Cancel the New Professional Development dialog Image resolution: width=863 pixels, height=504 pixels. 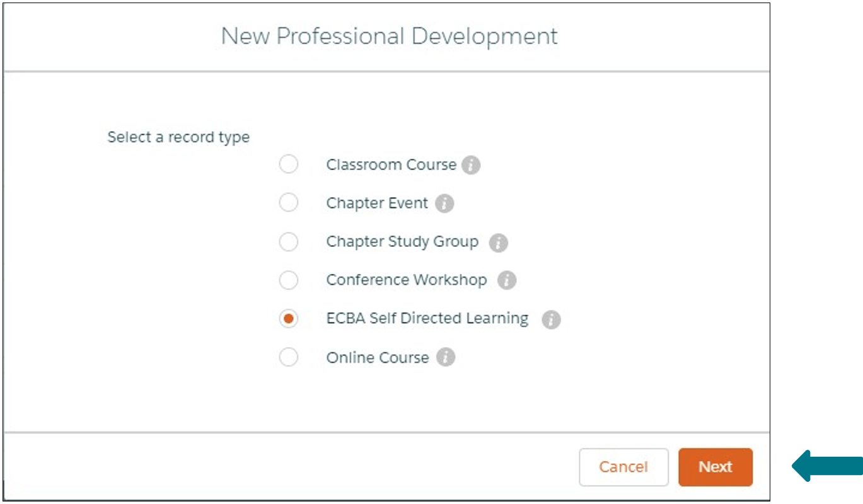click(x=623, y=467)
